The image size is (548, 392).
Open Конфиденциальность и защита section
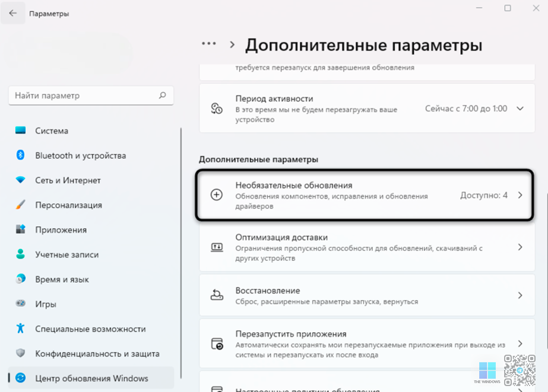coord(91,353)
